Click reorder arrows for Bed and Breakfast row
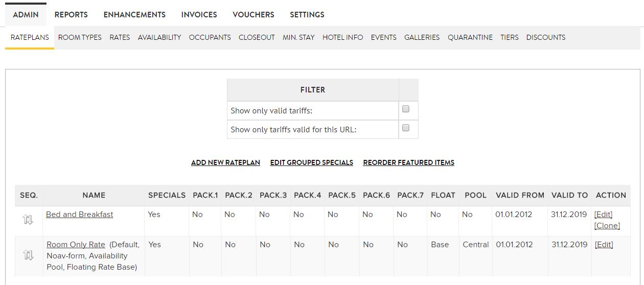This screenshot has height=285, width=644. coord(28,220)
